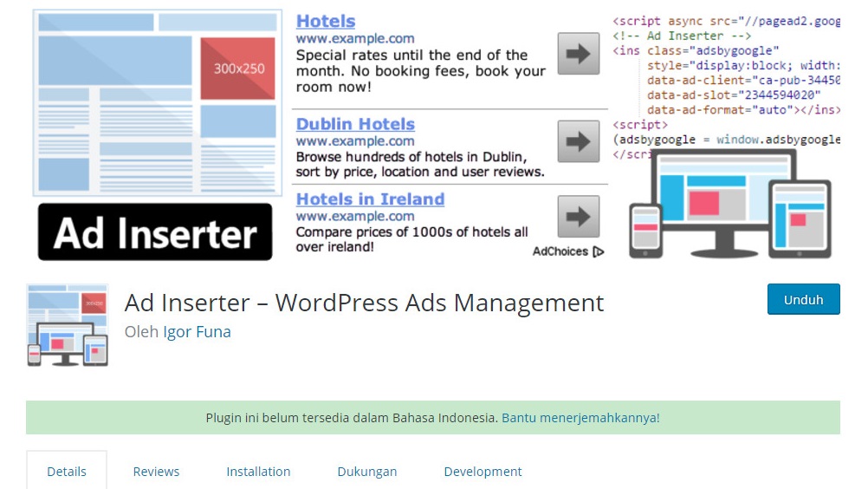Click the Hotels ad headline link
This screenshot has height=489, width=868.
click(326, 21)
